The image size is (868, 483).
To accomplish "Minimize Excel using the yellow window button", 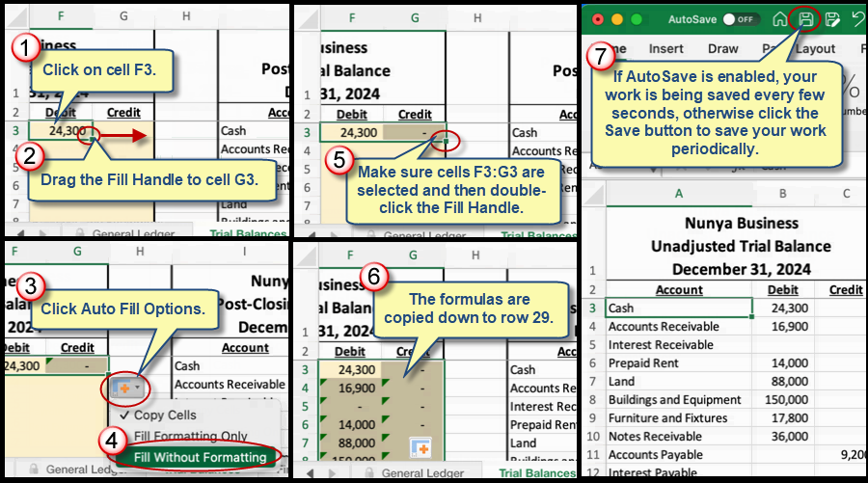I will tap(617, 19).
